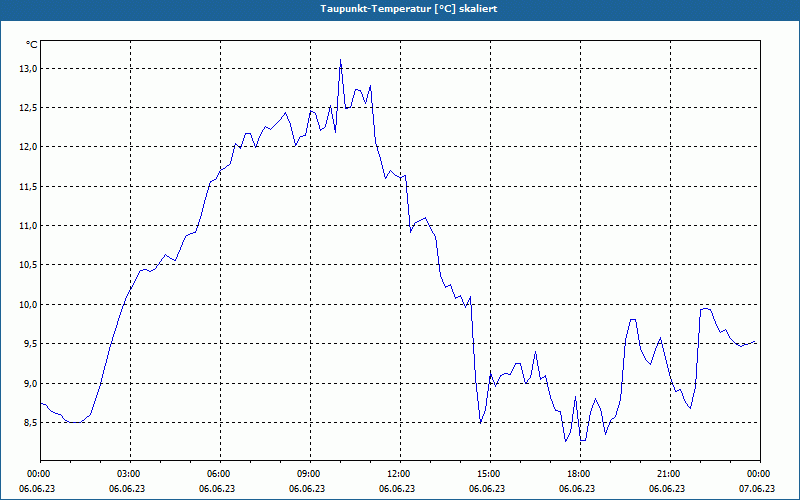Click the 12,0 y-axis label
The width and height of the screenshot is (800, 500).
pos(29,147)
